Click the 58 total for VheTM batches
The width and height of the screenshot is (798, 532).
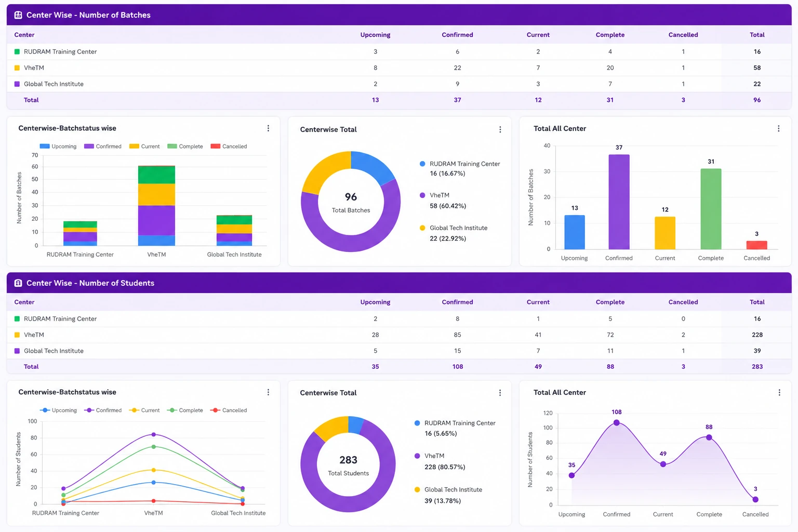pos(757,68)
